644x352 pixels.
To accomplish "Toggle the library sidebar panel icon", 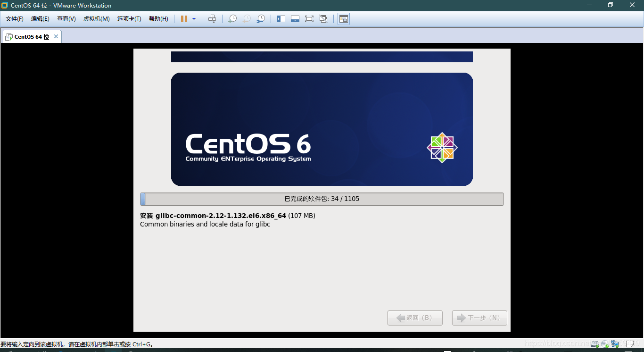I will pyautogui.click(x=281, y=19).
